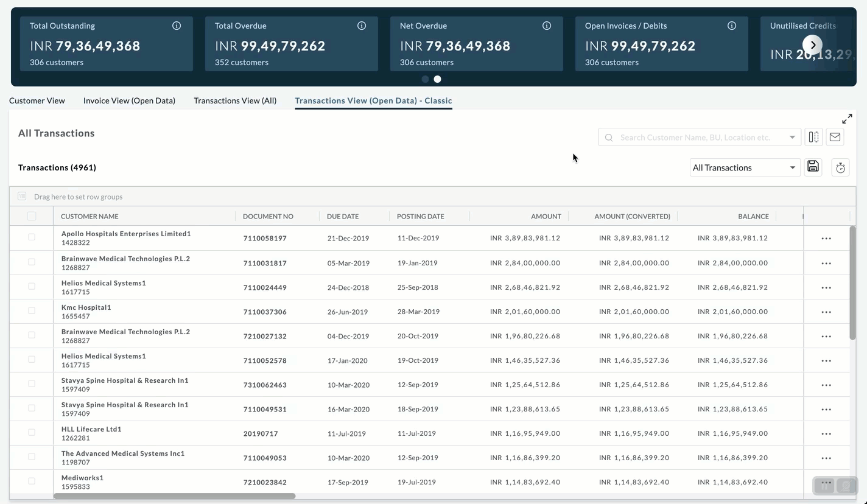Sort by Balance column header
867x504 pixels.
[753, 216]
